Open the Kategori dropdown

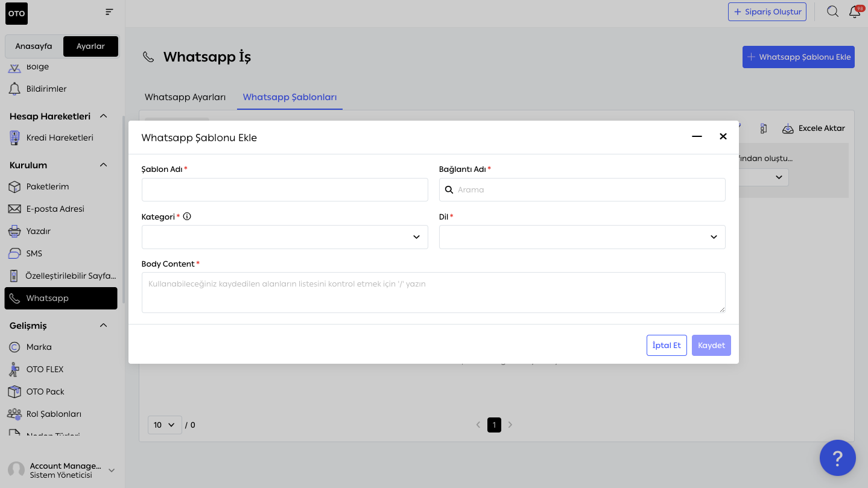(285, 237)
